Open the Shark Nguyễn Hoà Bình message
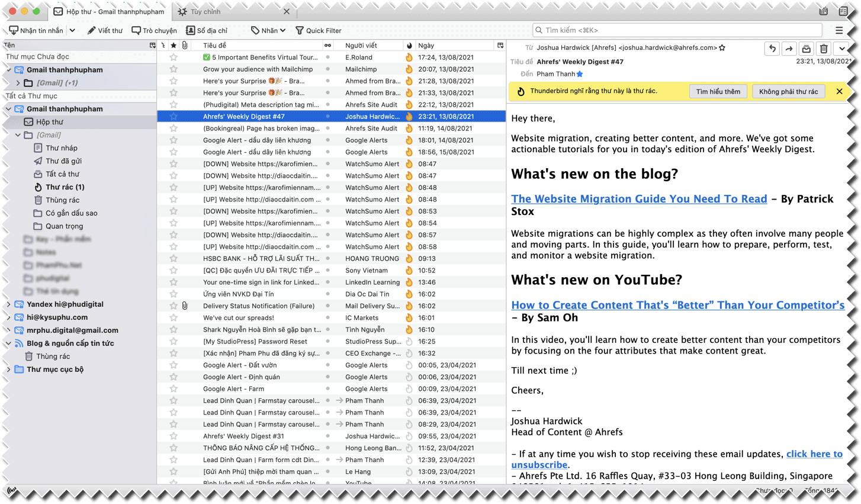The image size is (861, 504). tap(332, 330)
